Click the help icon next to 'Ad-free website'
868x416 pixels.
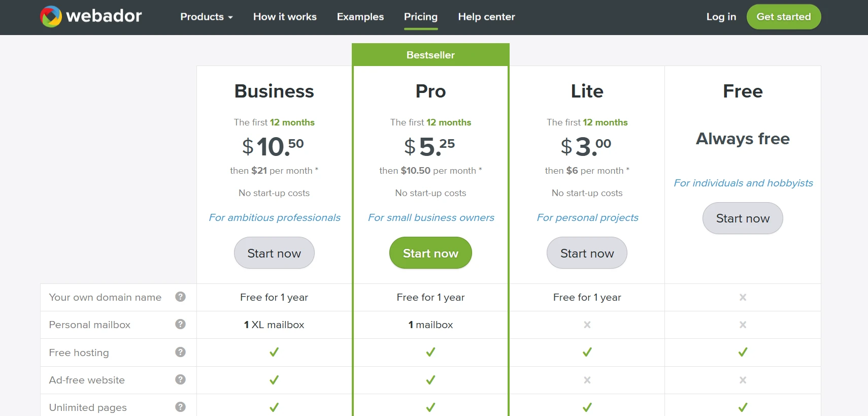pyautogui.click(x=180, y=379)
